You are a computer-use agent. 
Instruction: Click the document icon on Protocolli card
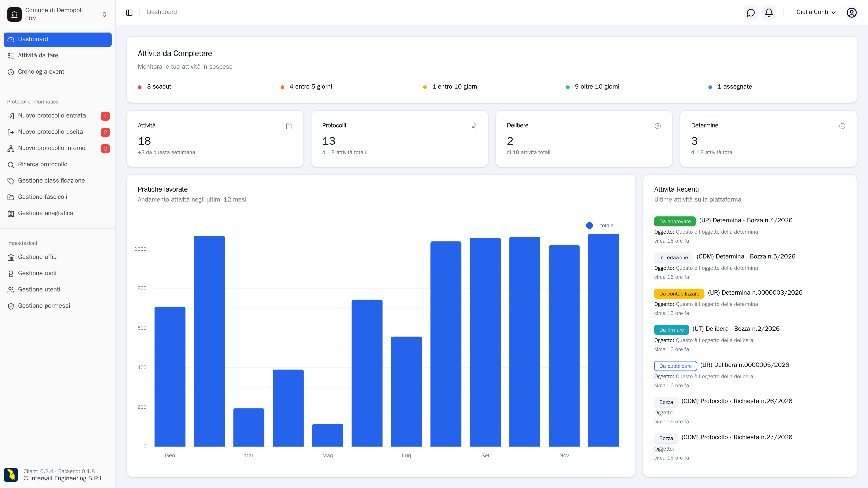[x=473, y=126]
